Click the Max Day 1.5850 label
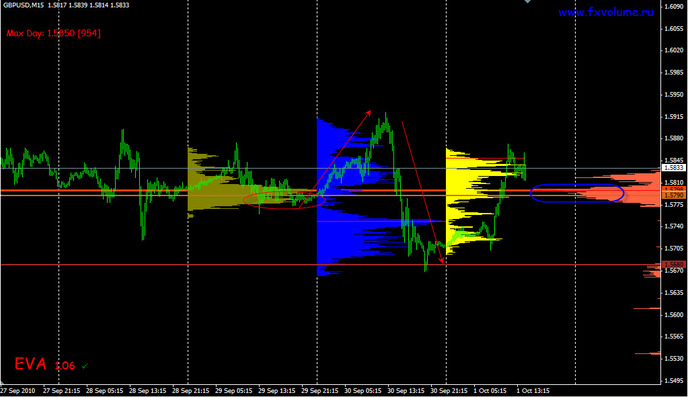Image resolution: width=688 pixels, height=397 pixels. pos(54,33)
